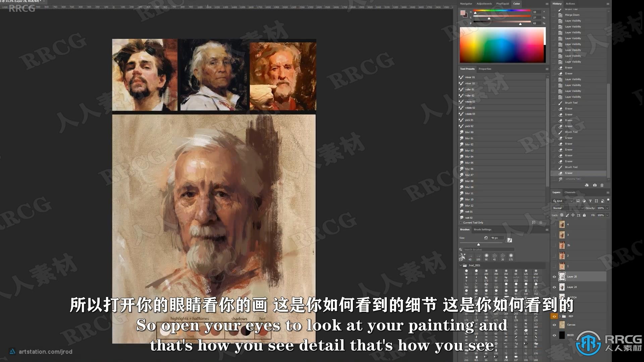The height and width of the screenshot is (362, 644).
Task: Open the Opacity dropdown arrow
Action: [x=607, y=208]
